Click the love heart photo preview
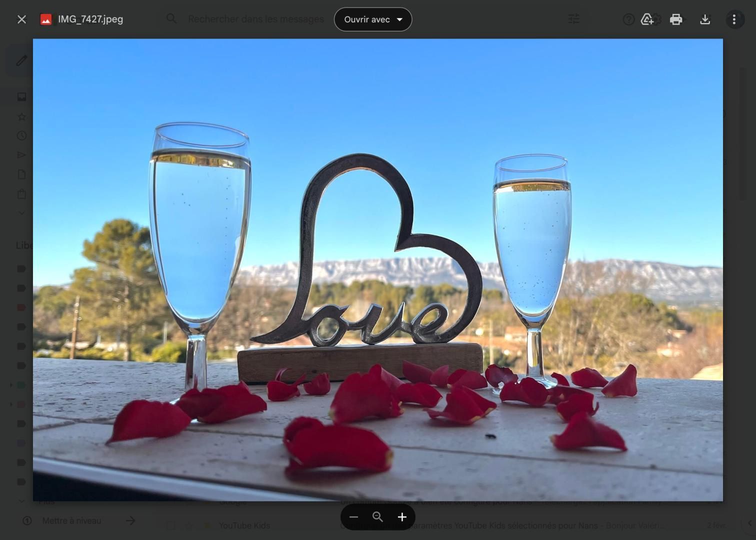The image size is (756, 540). (x=378, y=270)
